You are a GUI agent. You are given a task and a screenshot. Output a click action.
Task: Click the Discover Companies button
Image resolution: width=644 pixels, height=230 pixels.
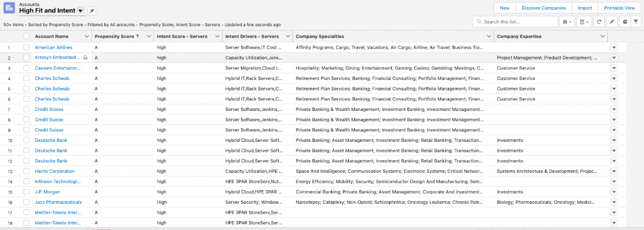click(x=543, y=8)
